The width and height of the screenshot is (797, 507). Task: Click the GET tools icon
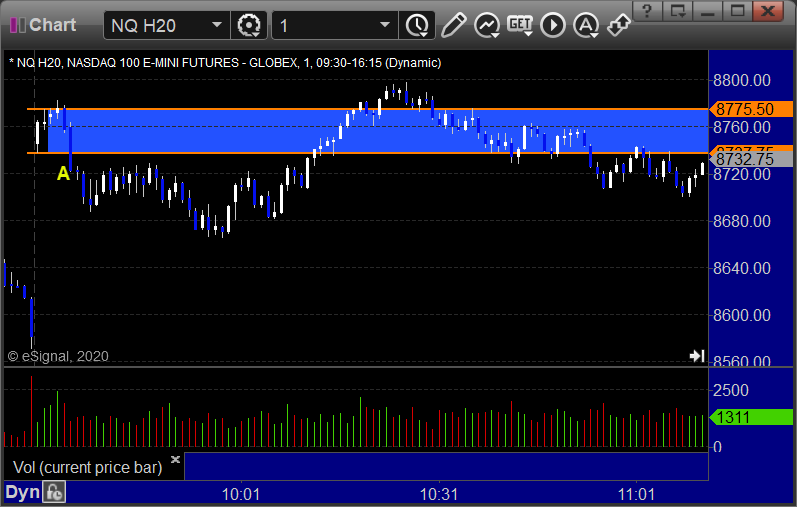(519, 25)
